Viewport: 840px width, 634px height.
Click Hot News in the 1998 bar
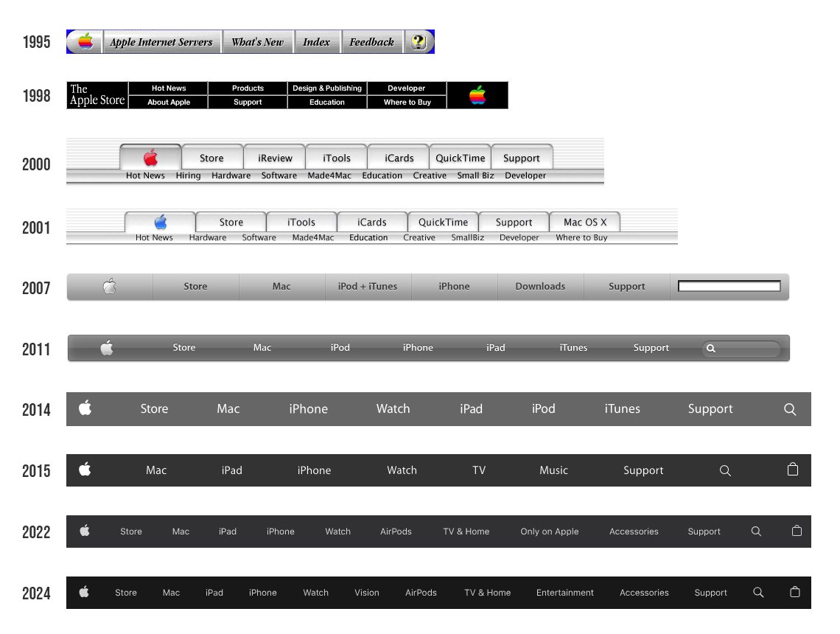tap(169, 88)
